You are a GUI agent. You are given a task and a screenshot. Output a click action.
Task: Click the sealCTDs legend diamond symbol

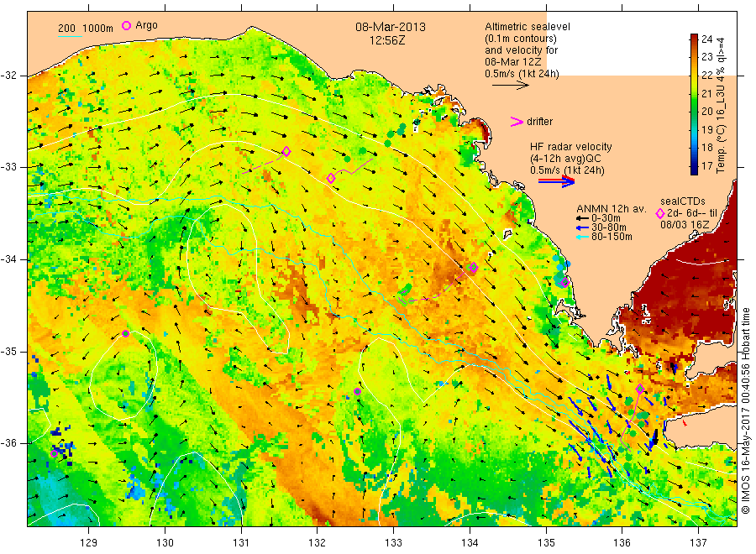660,213
